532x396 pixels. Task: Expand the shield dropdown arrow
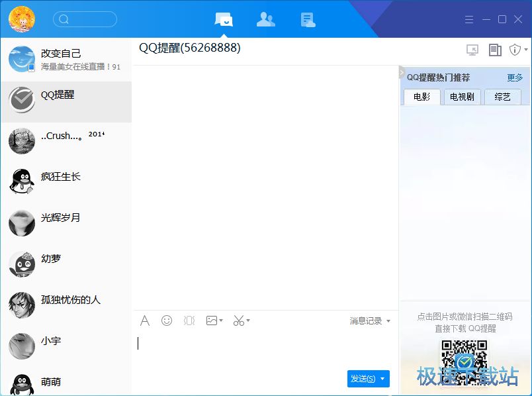525,50
